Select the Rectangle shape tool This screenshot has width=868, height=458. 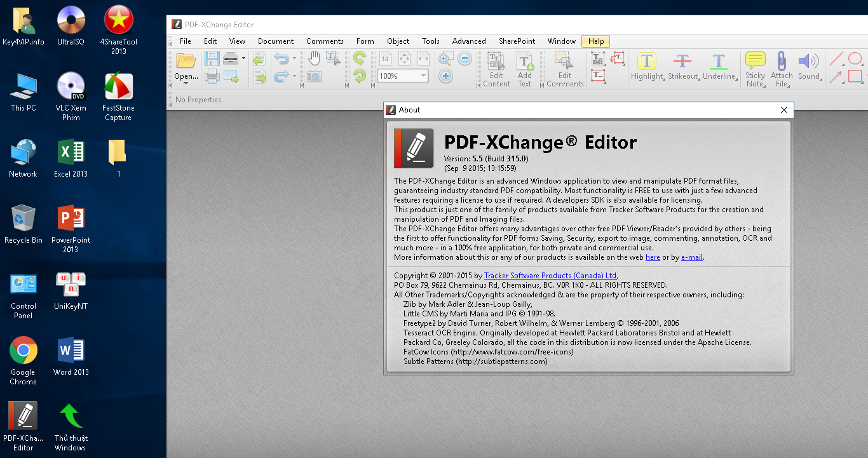[x=855, y=77]
